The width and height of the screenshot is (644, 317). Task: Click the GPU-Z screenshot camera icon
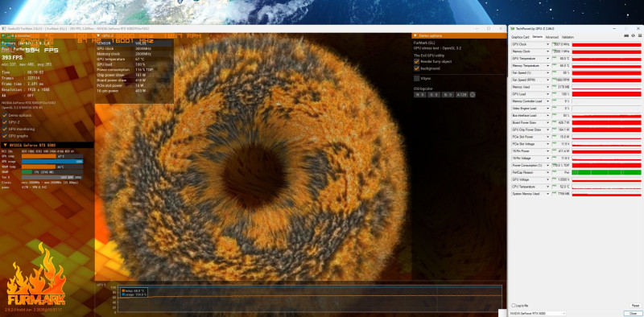pos(627,36)
